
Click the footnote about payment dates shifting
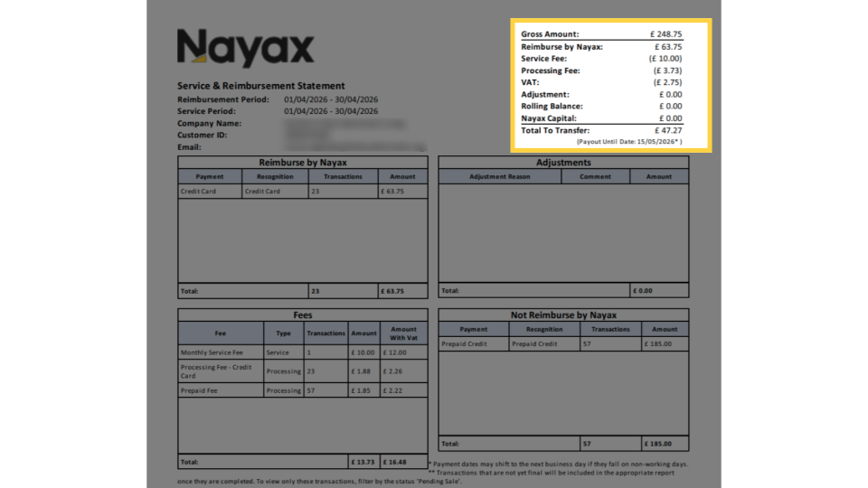(558, 465)
